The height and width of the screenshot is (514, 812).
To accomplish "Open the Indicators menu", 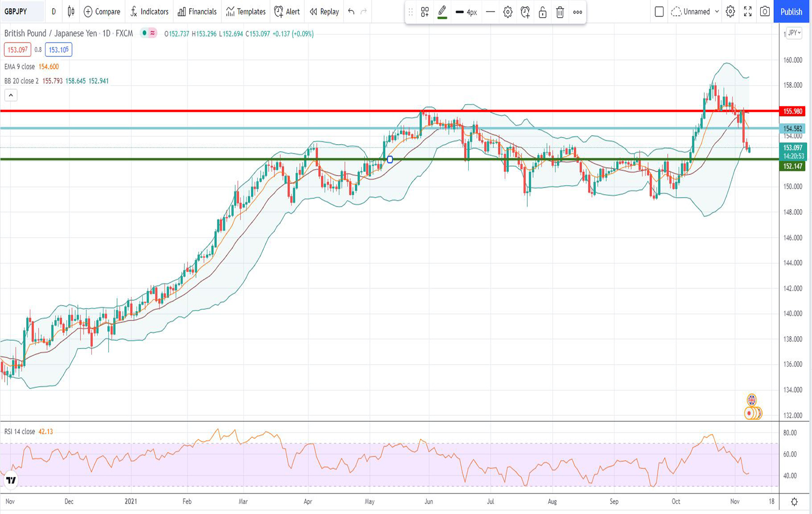I will 149,11.
